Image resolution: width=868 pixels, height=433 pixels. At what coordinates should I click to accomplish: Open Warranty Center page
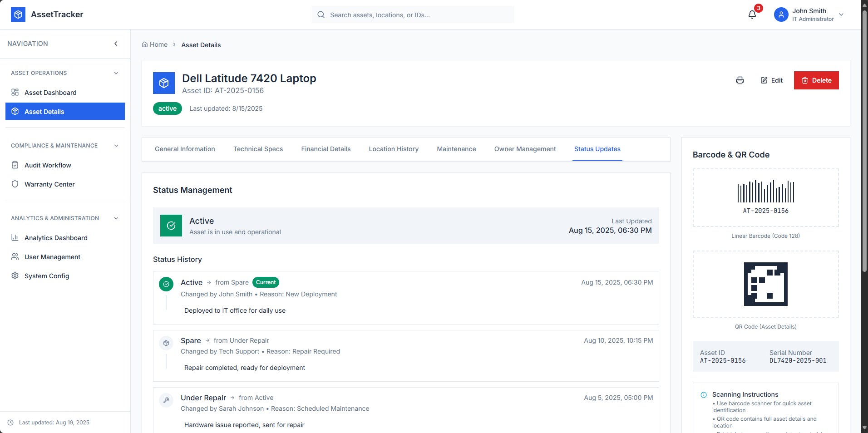click(65, 184)
